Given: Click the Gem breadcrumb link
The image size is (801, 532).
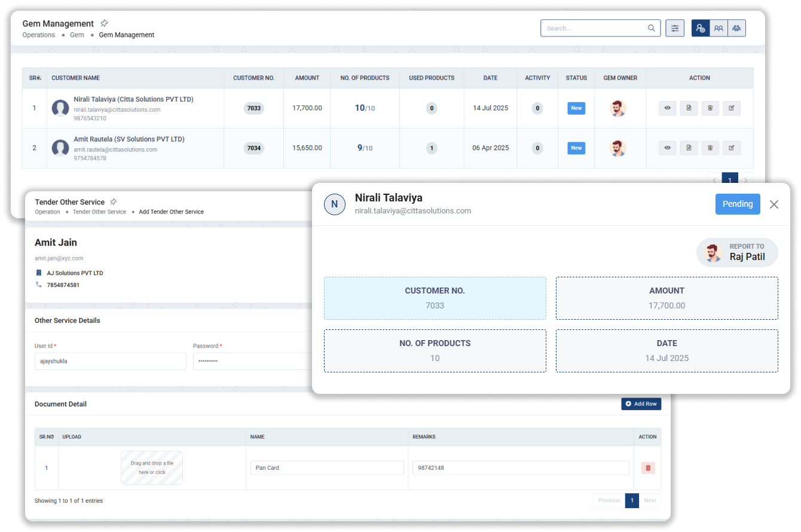Looking at the screenshot, I should click(x=77, y=35).
